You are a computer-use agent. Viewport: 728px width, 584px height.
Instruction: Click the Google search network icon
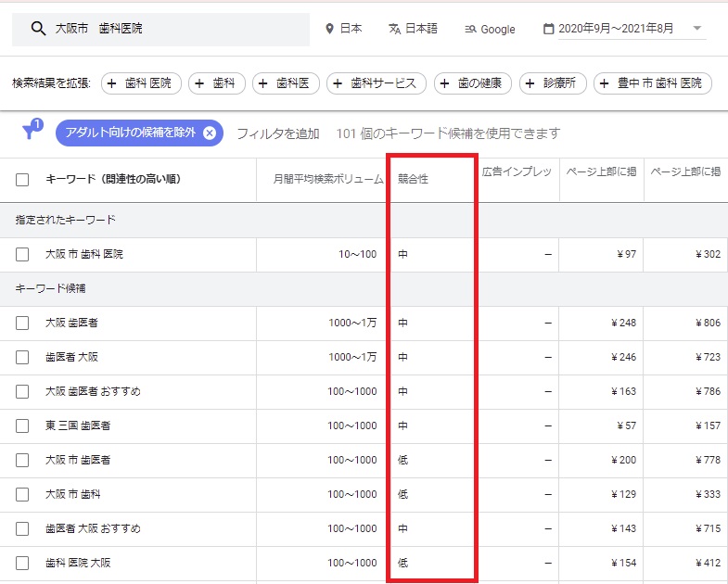point(470,30)
